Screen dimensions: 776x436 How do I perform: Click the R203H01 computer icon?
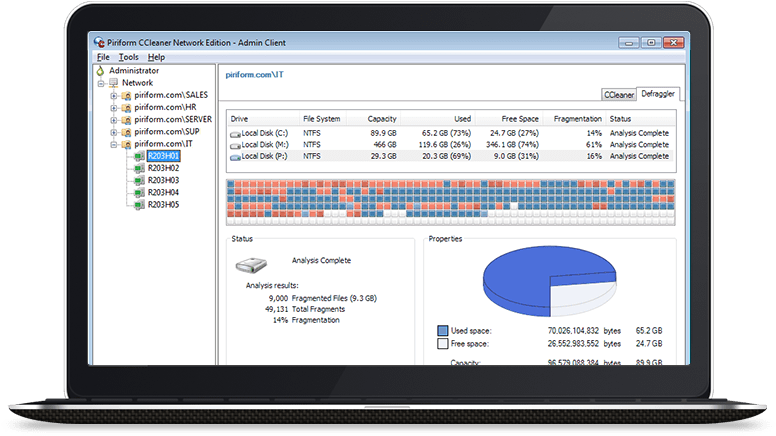tap(139, 156)
